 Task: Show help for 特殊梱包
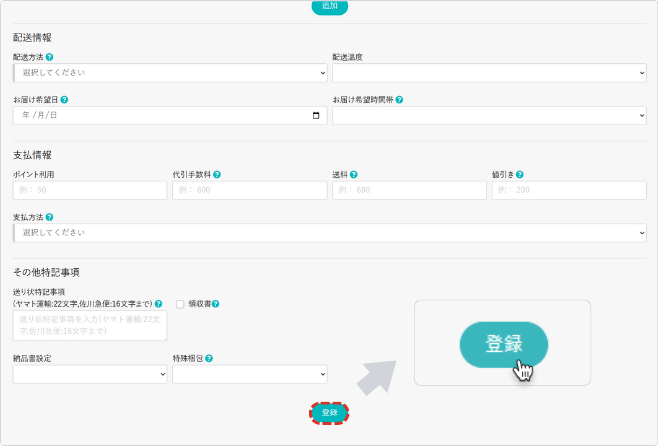point(210,358)
